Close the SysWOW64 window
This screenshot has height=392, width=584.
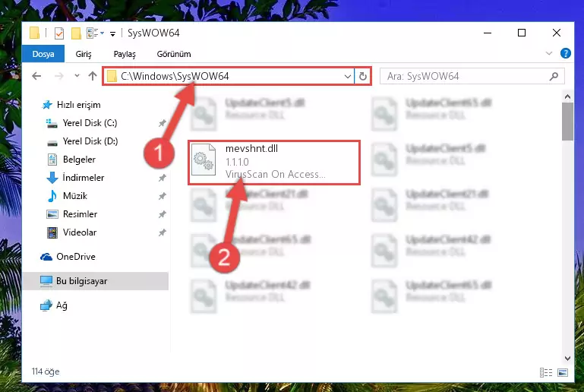[557, 33]
